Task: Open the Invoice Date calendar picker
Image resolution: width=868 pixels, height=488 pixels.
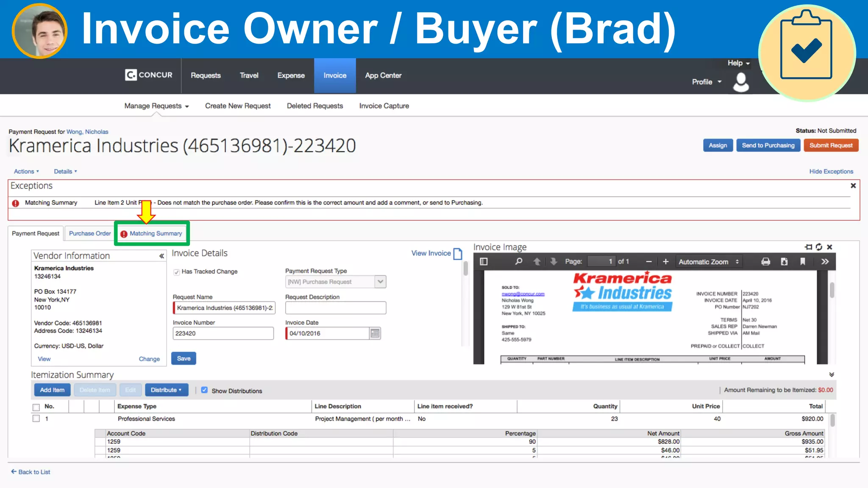Action: (x=375, y=333)
